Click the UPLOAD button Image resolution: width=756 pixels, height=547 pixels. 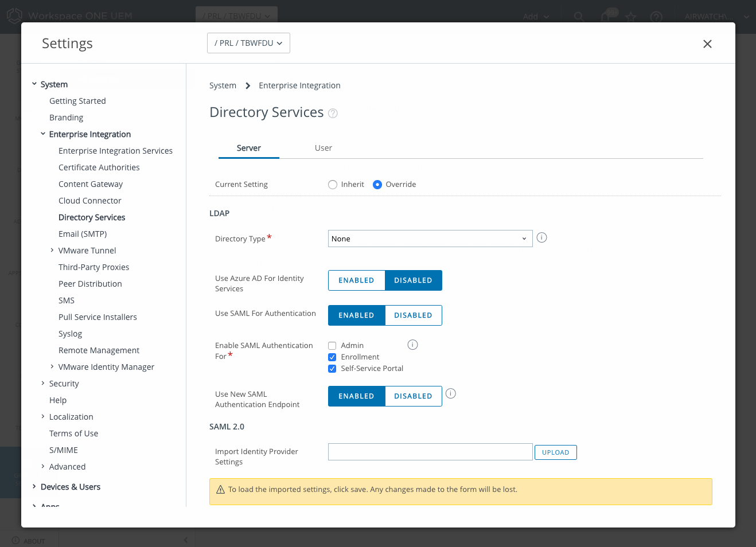click(x=556, y=452)
